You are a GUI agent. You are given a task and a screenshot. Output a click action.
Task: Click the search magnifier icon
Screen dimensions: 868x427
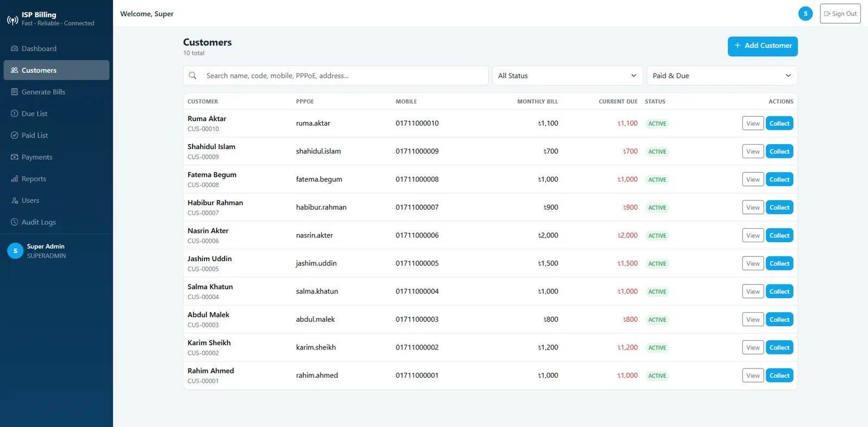coord(193,76)
